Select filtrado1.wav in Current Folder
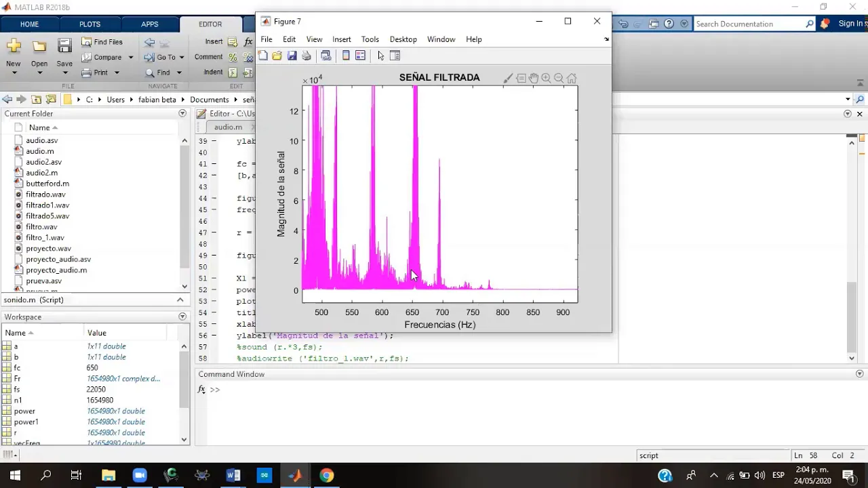Image resolution: width=868 pixels, height=488 pixels. tap(47, 205)
